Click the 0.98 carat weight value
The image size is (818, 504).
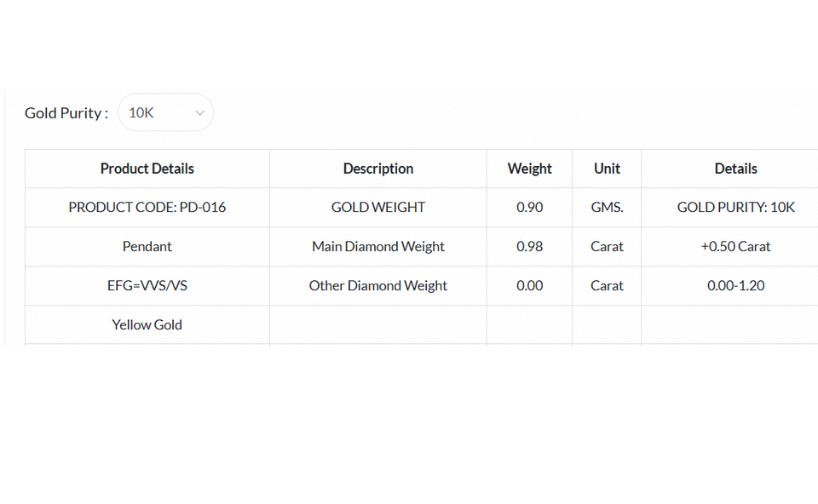[x=529, y=246]
